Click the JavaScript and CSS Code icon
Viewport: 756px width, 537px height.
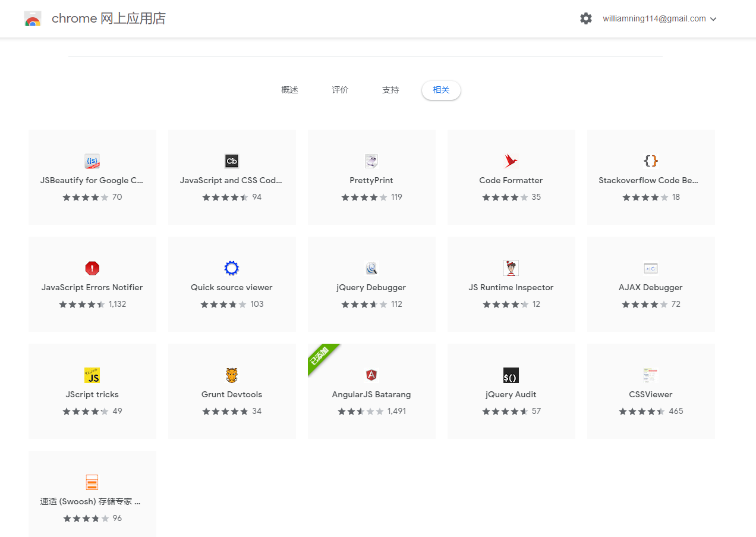pos(232,161)
